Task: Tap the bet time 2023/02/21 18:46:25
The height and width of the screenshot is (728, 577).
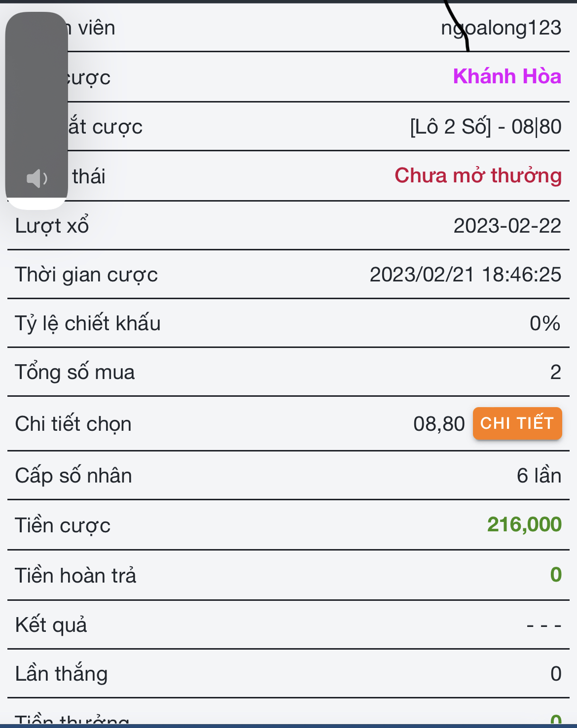Action: coord(465,275)
